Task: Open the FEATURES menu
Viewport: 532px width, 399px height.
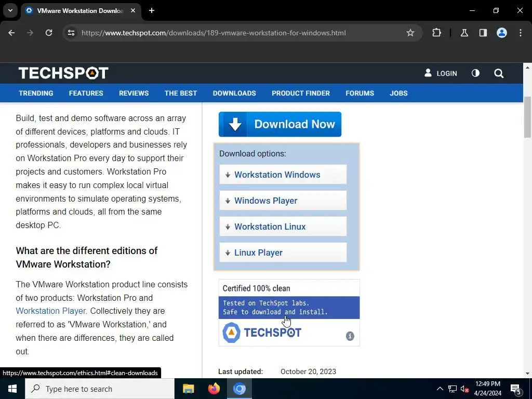Action: point(86,94)
